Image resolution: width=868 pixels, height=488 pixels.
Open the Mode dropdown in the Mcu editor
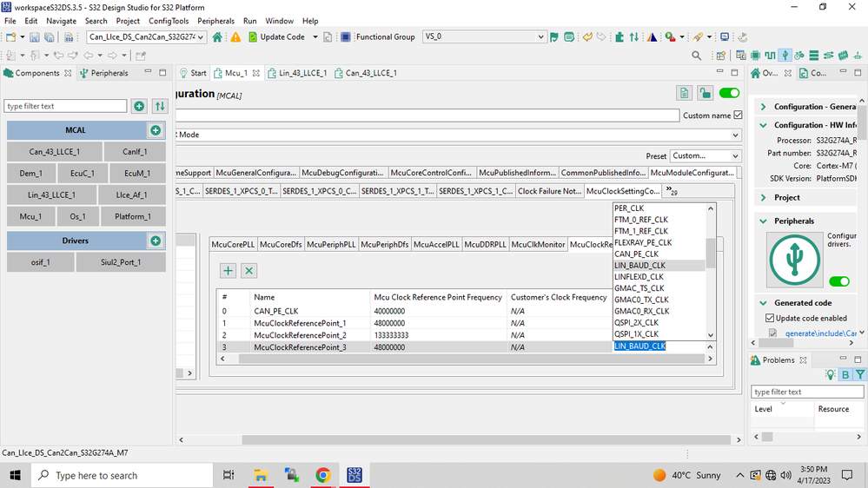[x=735, y=135]
